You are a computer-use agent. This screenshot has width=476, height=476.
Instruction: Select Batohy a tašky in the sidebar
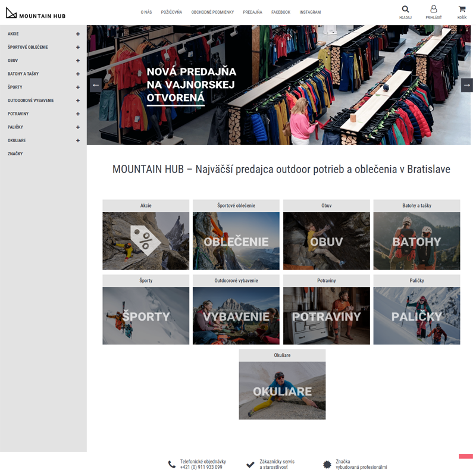23,74
